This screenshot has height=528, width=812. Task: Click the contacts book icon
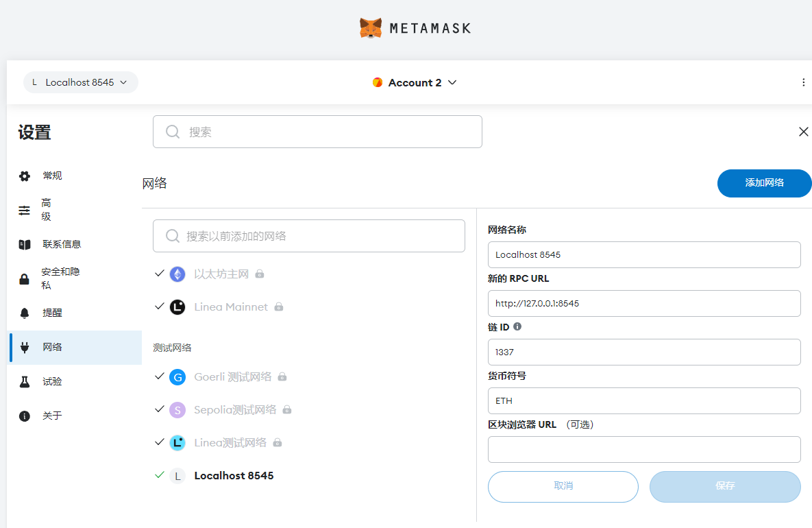click(25, 245)
